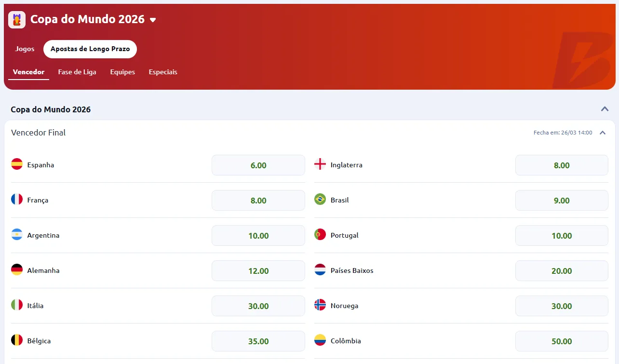Collapse the Vencedor Final market

[x=602, y=132]
